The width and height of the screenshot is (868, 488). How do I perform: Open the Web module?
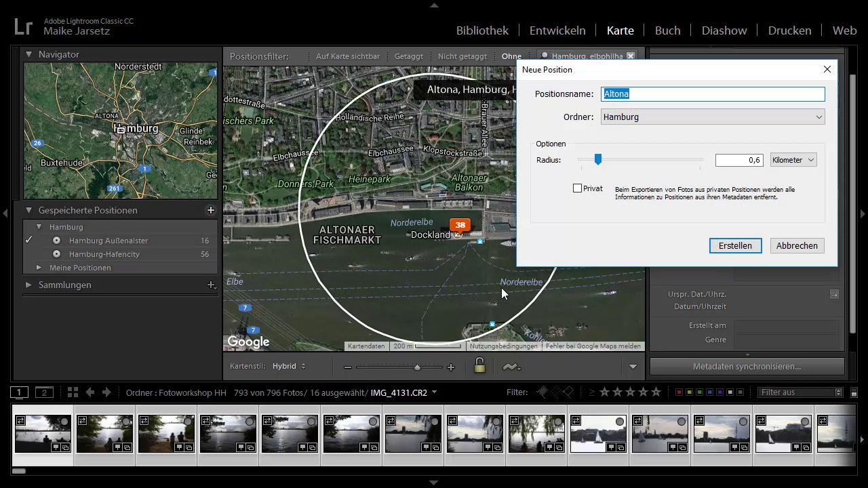tap(844, 30)
